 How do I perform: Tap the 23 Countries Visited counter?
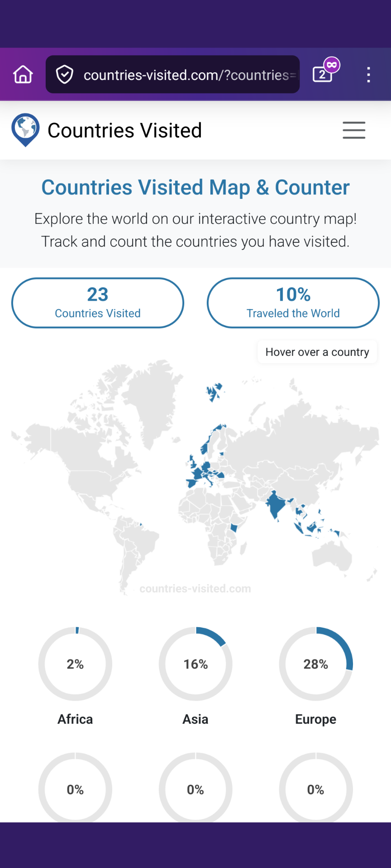click(98, 302)
